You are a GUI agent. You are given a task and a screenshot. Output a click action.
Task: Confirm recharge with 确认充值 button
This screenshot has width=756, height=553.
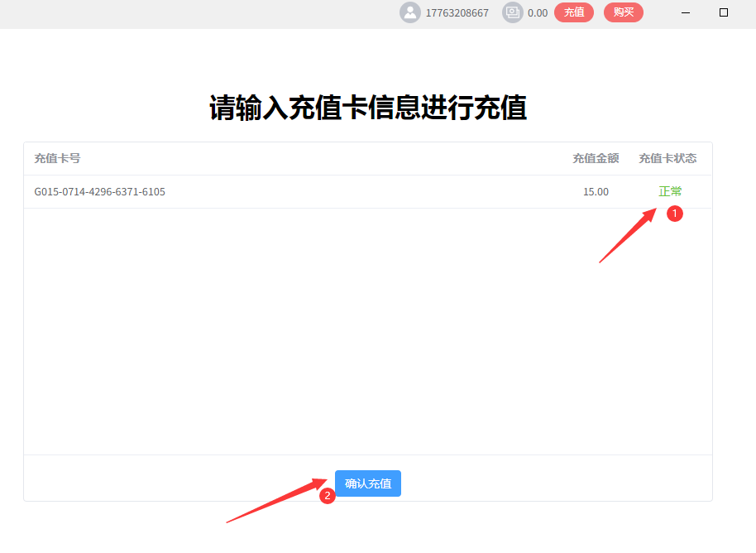(368, 483)
